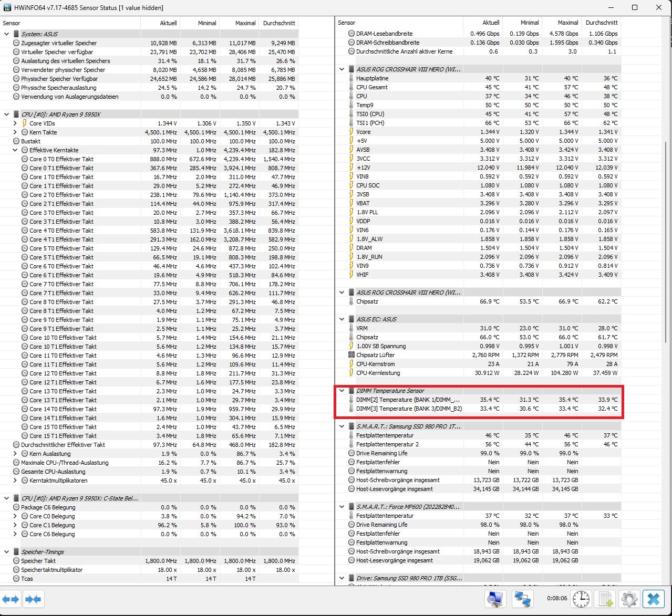Select the Gesamte CPU-Auslastung row
Image resolution: width=672 pixels, height=616 pixels.
(149, 472)
